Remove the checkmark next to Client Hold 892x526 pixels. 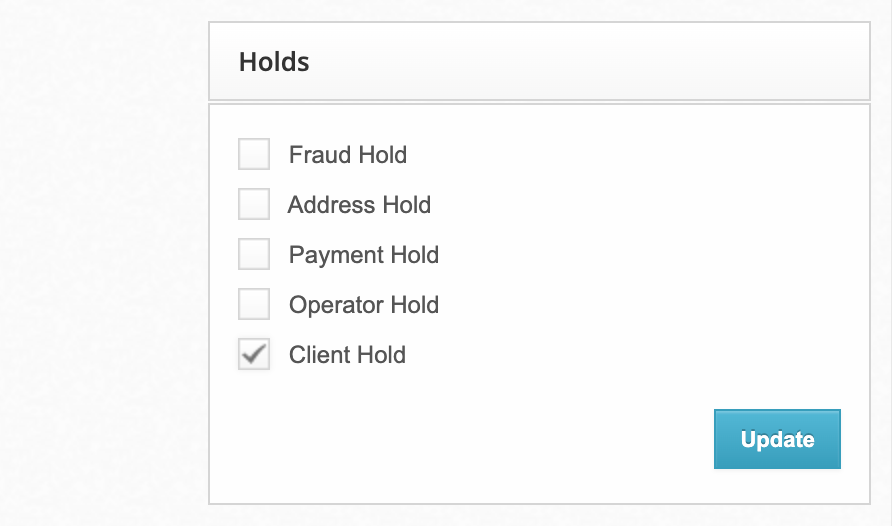coord(254,354)
